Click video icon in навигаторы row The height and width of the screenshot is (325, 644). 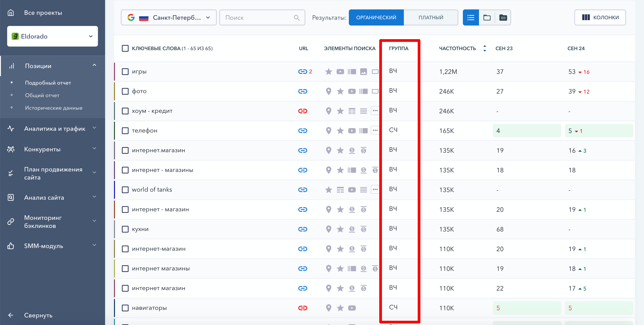(352, 308)
